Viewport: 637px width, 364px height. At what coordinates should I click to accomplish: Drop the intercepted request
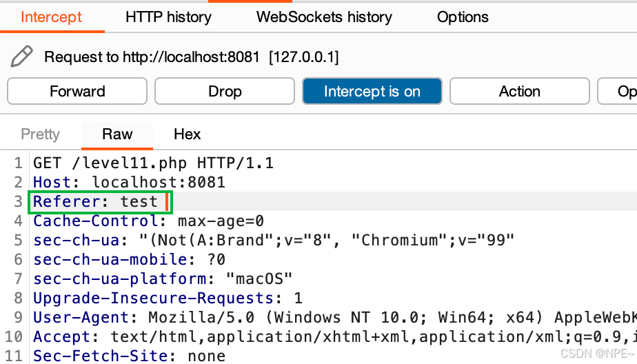pos(225,92)
